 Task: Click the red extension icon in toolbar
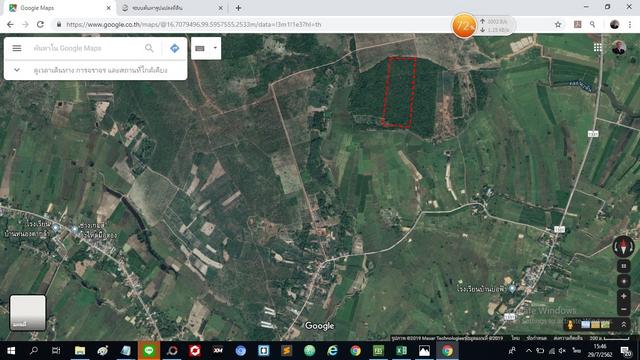[578, 24]
